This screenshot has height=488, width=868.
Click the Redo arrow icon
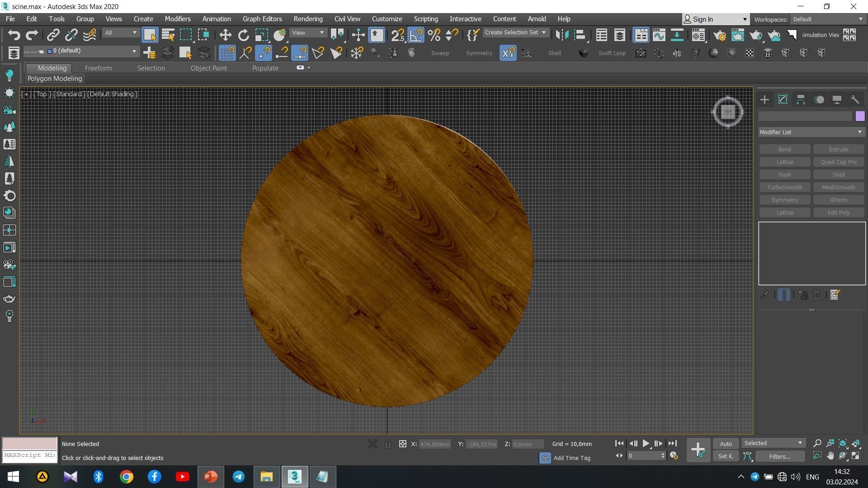point(32,35)
